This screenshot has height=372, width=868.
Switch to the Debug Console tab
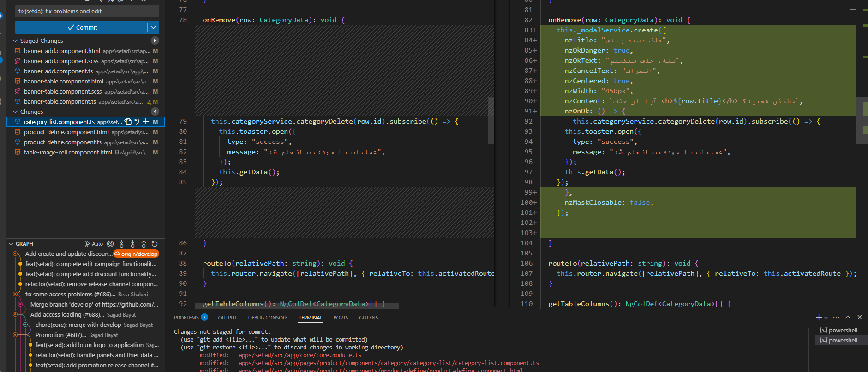pos(268,318)
